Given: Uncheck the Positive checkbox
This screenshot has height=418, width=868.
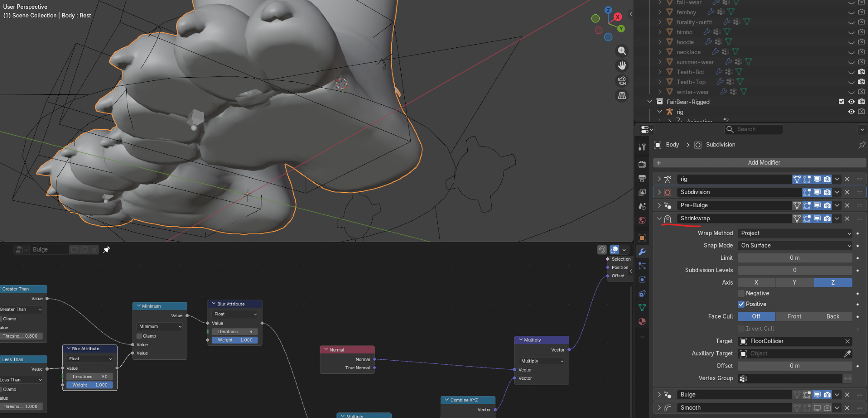Looking at the screenshot, I should 741,304.
